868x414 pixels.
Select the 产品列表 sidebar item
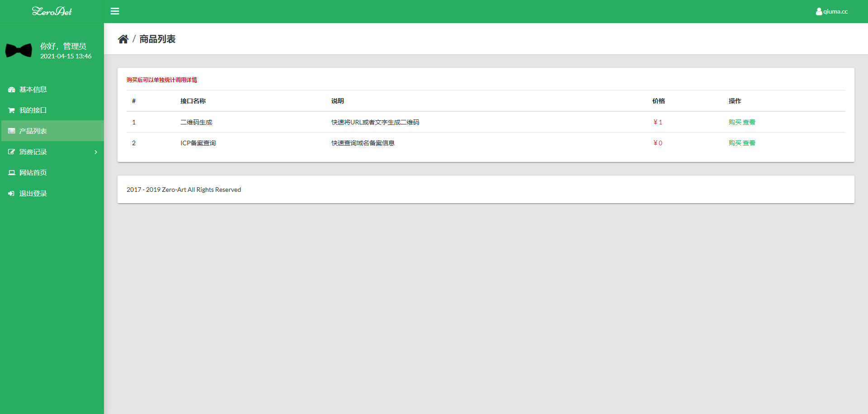52,131
